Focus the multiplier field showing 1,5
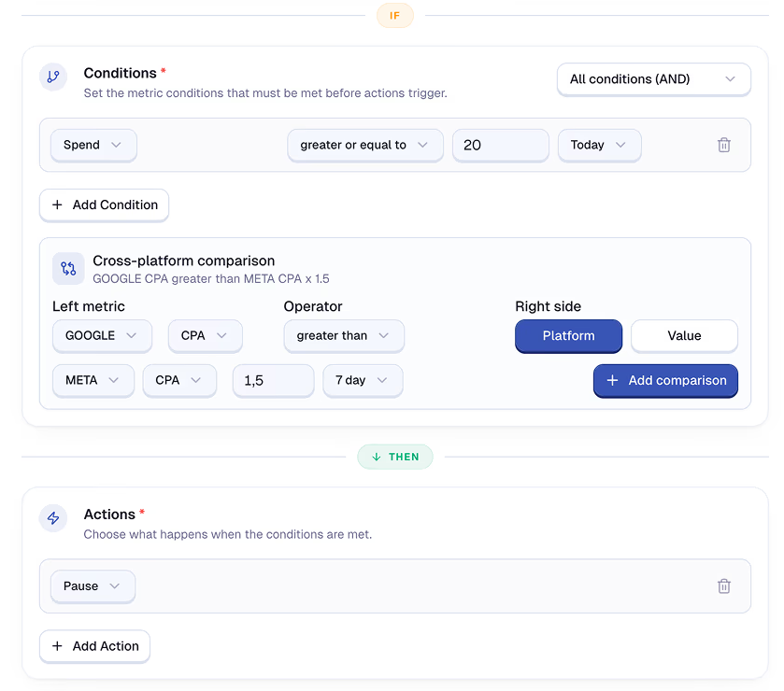784x691 pixels. click(x=273, y=380)
